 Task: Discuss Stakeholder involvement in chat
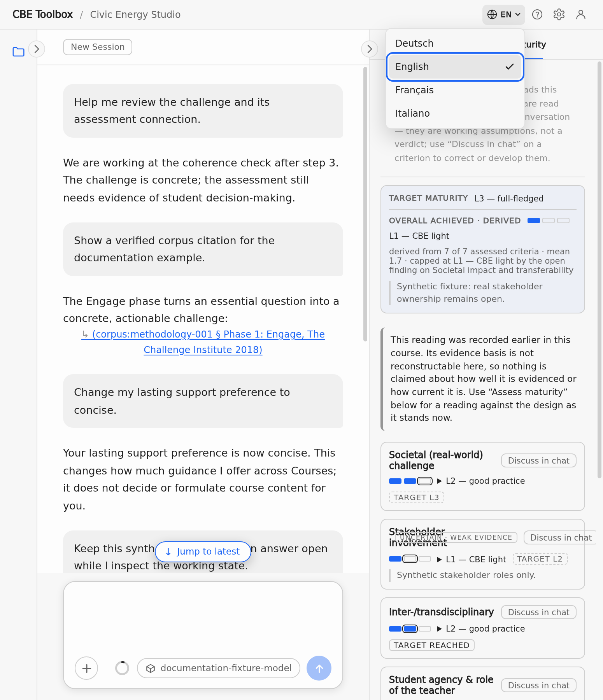(x=560, y=538)
